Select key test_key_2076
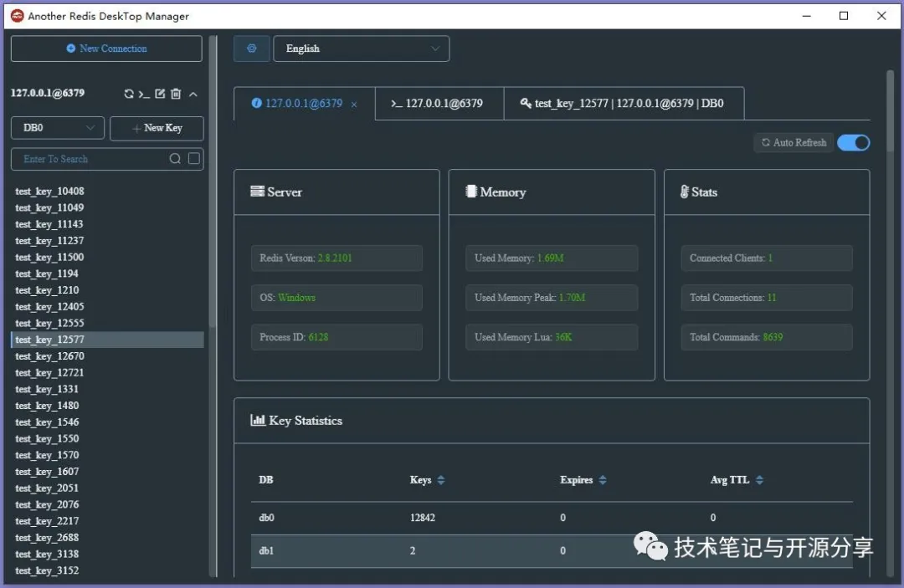 pyautogui.click(x=107, y=504)
